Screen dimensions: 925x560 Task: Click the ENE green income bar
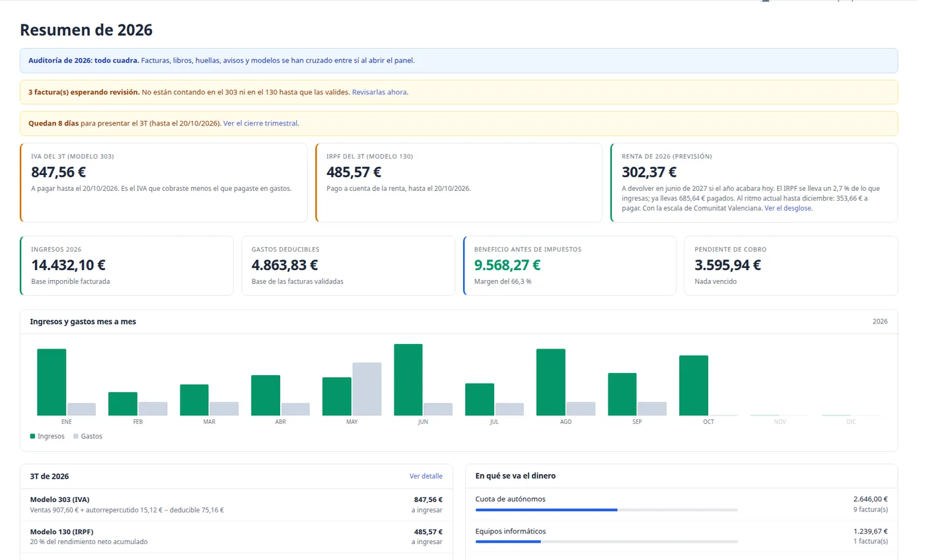[x=52, y=382]
